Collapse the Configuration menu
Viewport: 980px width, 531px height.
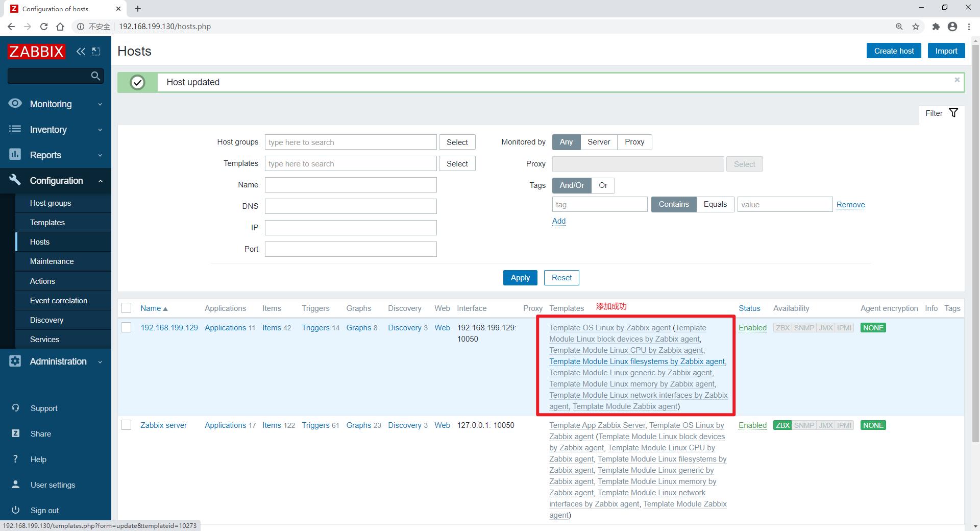pos(56,180)
